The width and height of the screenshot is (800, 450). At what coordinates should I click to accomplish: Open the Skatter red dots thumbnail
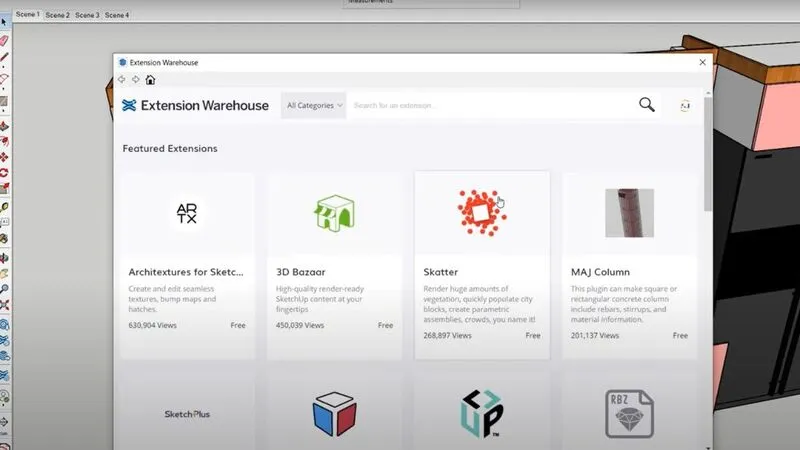[x=482, y=213]
